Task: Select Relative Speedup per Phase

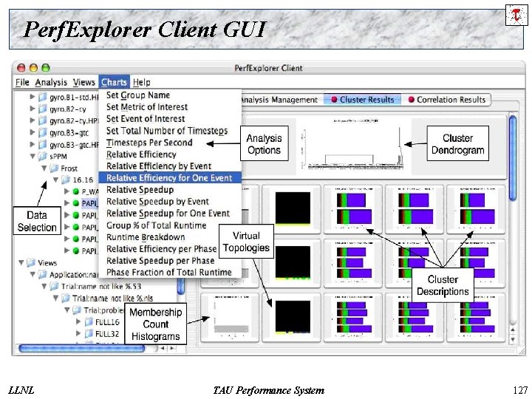Action: (x=170, y=261)
